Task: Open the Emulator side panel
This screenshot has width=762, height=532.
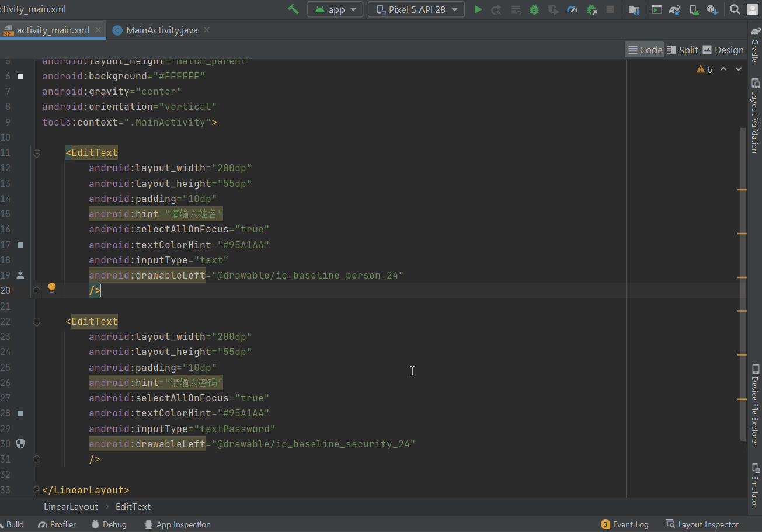Action: [755, 485]
